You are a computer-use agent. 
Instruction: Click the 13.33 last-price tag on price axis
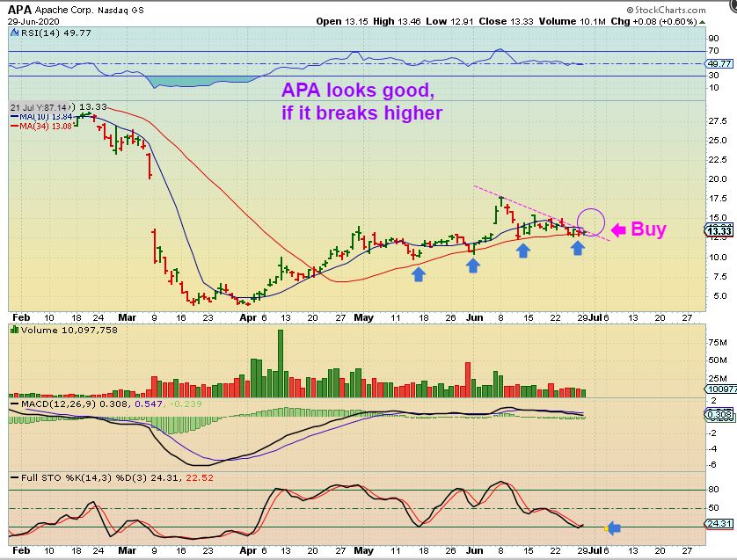pyautogui.click(x=719, y=230)
